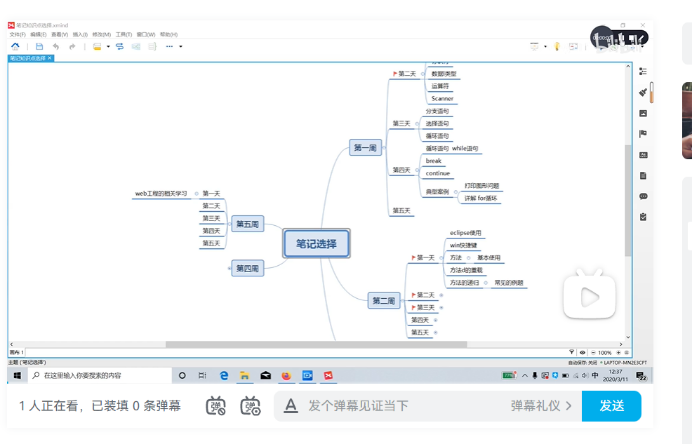Open the outline panel in right sidebar
The height and width of the screenshot is (445, 693).
coord(643,71)
